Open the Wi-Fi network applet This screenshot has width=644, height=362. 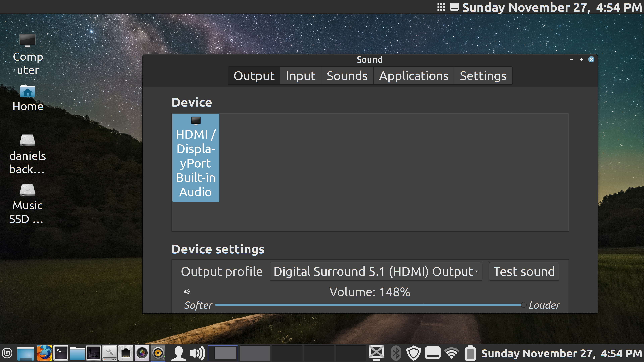[x=451, y=353]
